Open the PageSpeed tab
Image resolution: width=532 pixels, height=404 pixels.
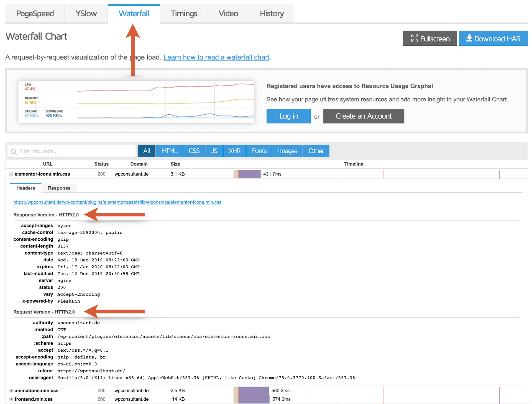coord(35,14)
